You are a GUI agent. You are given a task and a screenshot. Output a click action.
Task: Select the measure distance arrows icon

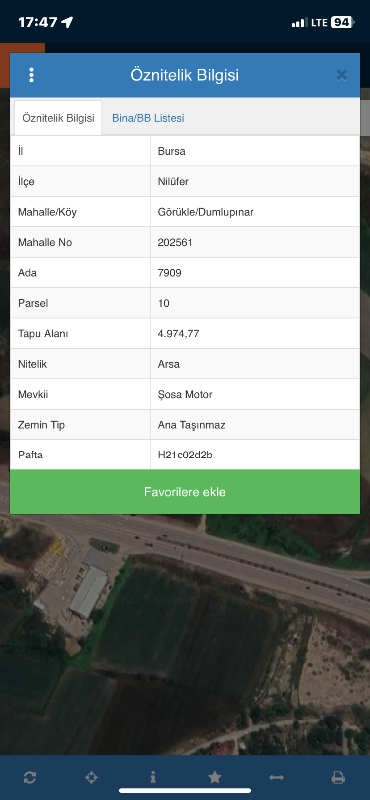pos(277,778)
